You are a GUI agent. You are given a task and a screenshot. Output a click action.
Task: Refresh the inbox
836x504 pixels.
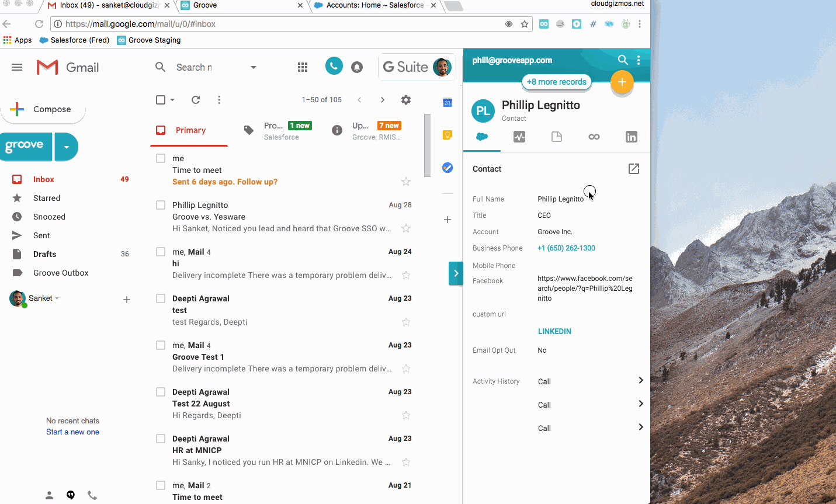pos(196,100)
